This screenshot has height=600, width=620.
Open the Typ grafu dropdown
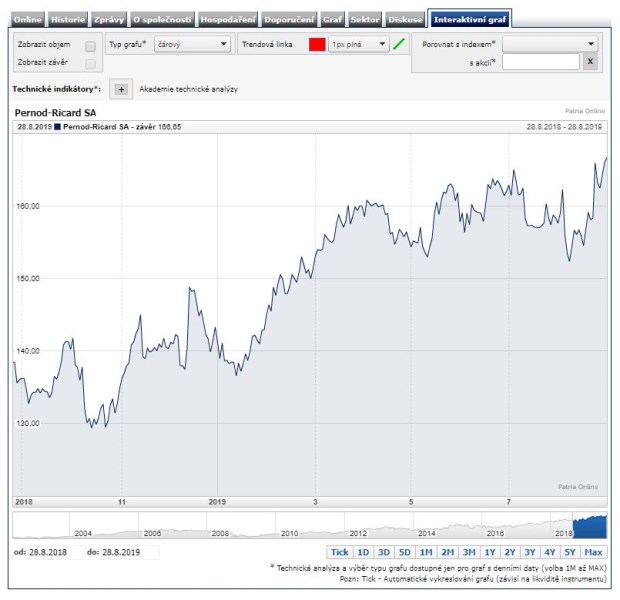click(192, 45)
